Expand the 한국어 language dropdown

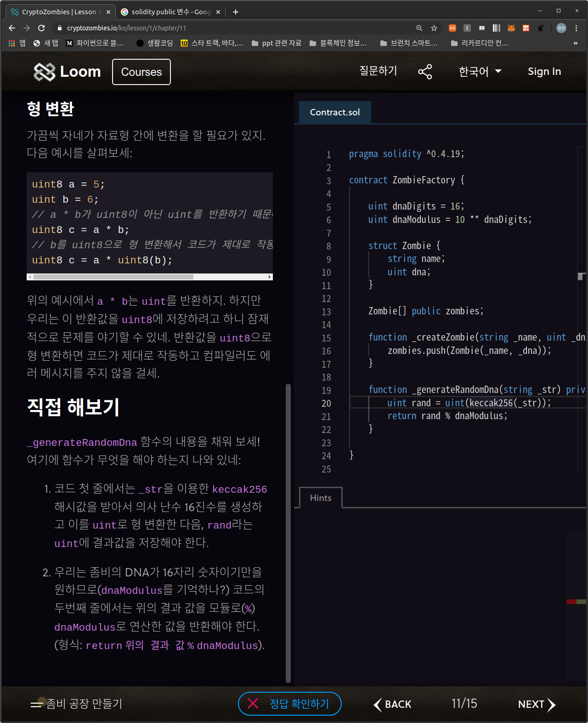(480, 72)
